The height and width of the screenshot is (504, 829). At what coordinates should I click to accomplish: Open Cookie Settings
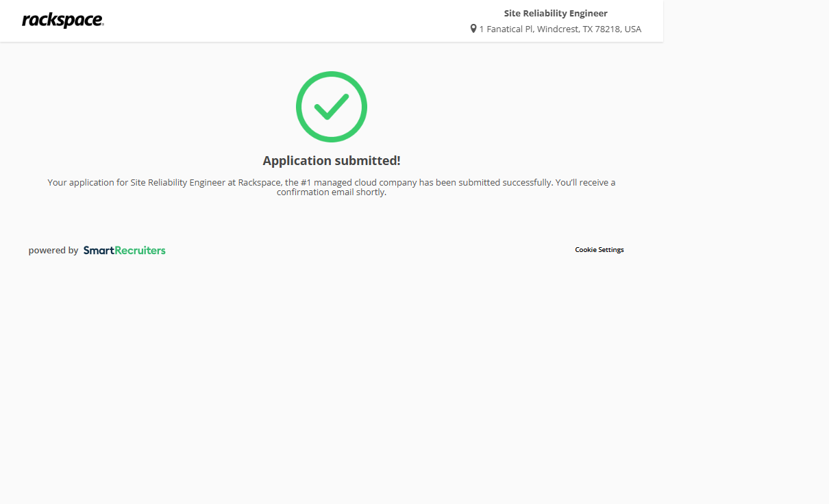coord(599,250)
